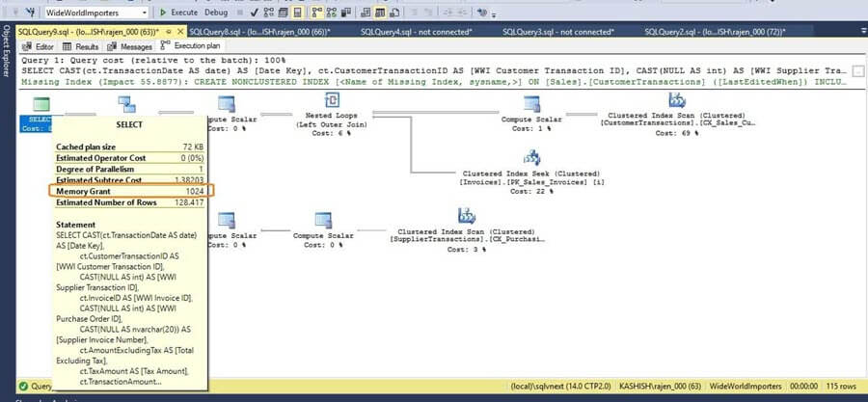Click the Cached plan size tooltip row
Screen dimensions: 868x402
(x=130, y=147)
